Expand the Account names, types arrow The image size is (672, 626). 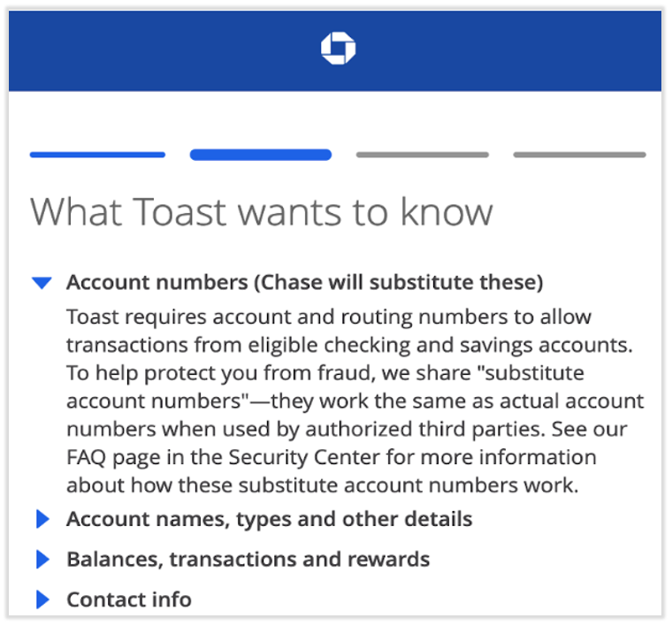coord(42,519)
